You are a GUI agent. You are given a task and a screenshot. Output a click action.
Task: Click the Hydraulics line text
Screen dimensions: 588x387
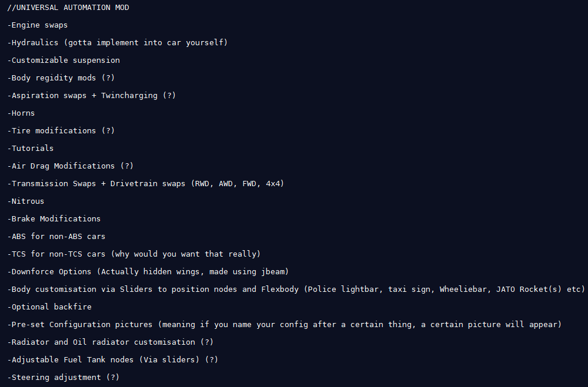coord(118,43)
